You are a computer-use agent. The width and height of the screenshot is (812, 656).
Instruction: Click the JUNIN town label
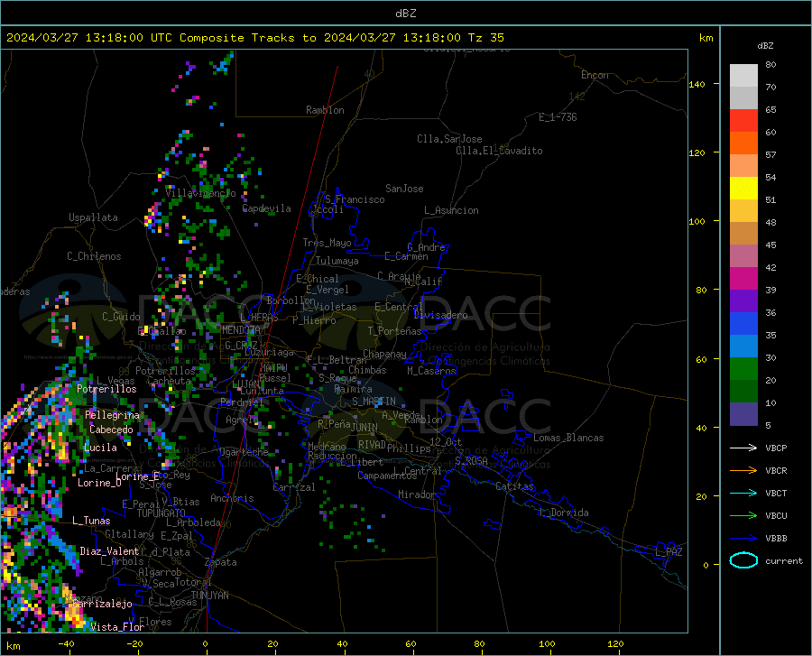[364, 428]
